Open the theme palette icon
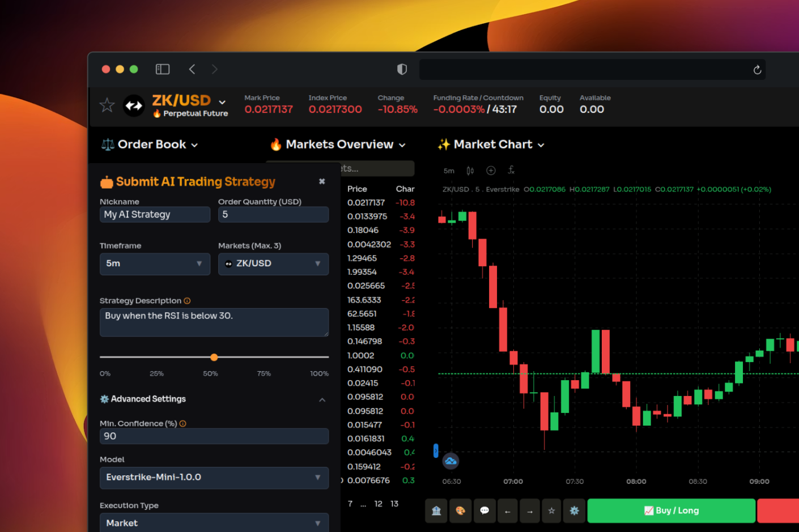The image size is (799, 532). (460, 510)
